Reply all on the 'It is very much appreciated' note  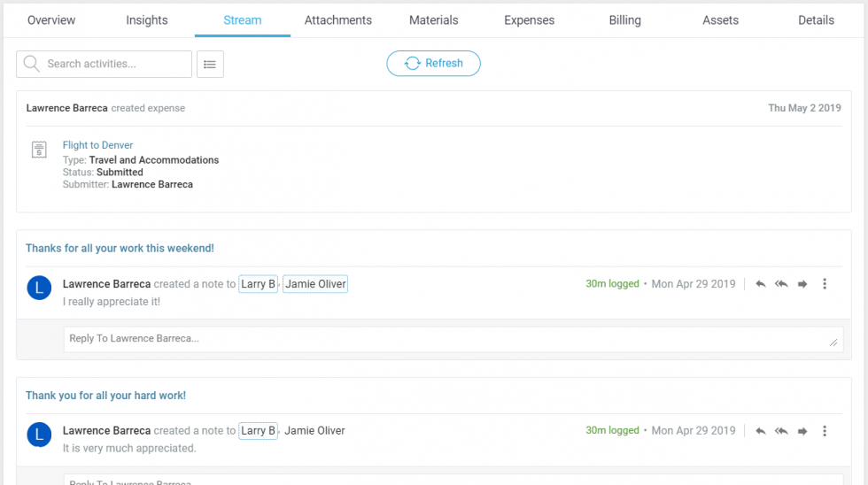pos(781,431)
